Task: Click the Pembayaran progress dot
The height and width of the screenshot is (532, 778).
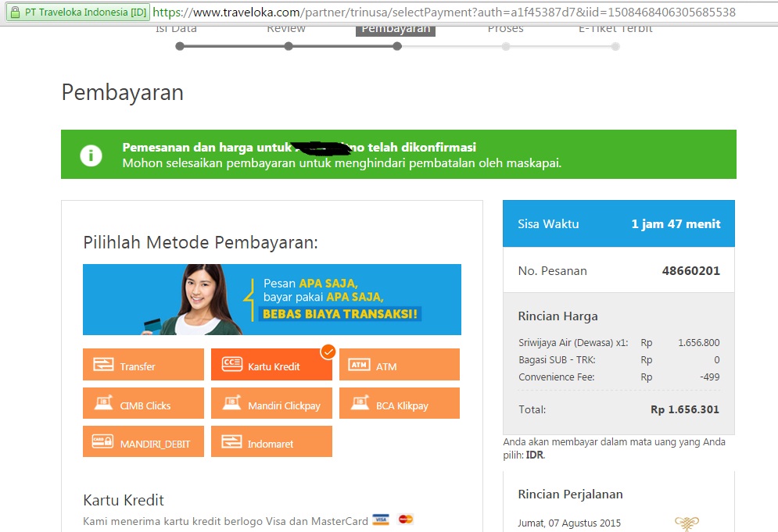Action: (x=397, y=46)
